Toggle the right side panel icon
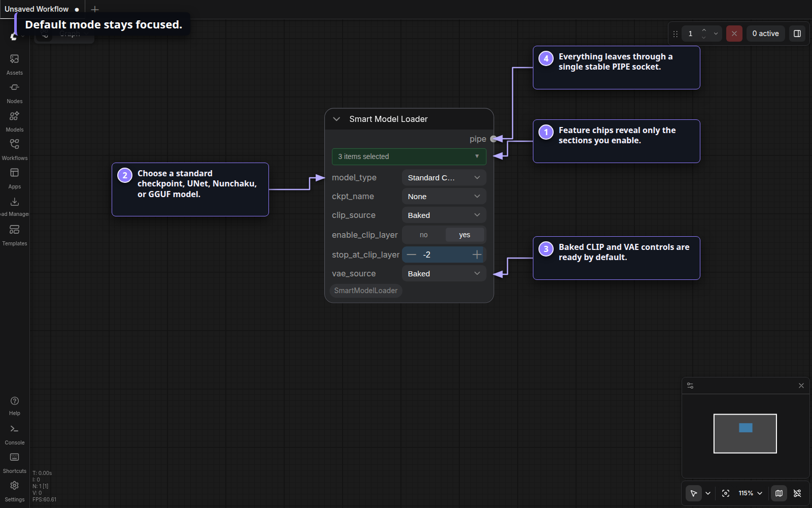 click(x=797, y=34)
